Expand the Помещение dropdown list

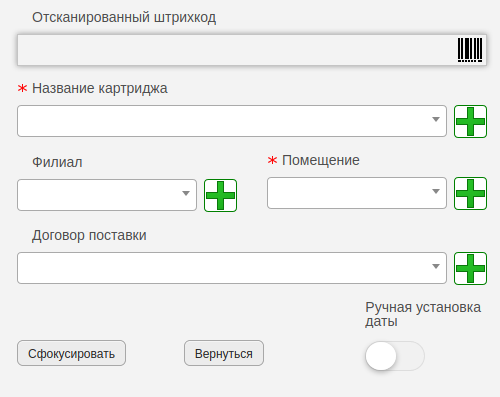[x=357, y=193]
